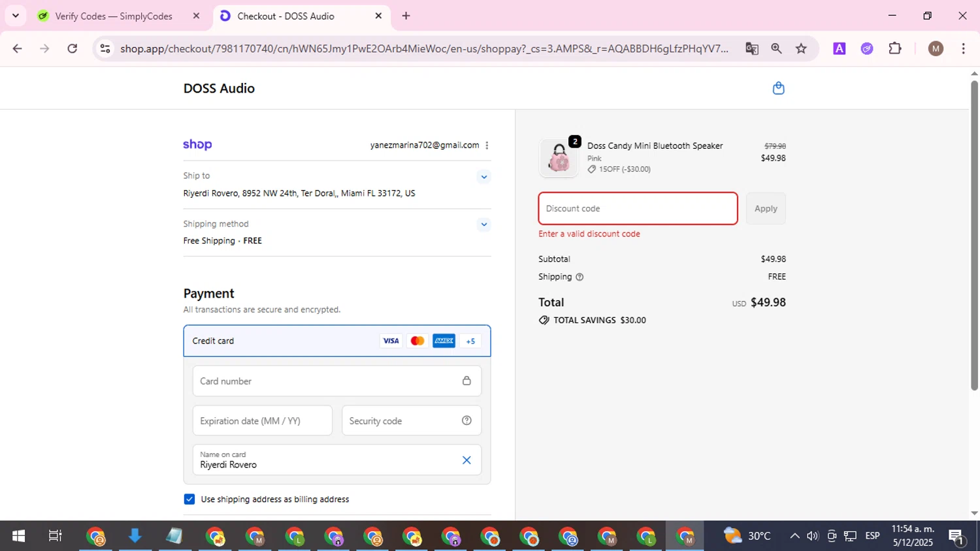The height and width of the screenshot is (551, 980).
Task: Open a new browser tab
Action: (406, 16)
